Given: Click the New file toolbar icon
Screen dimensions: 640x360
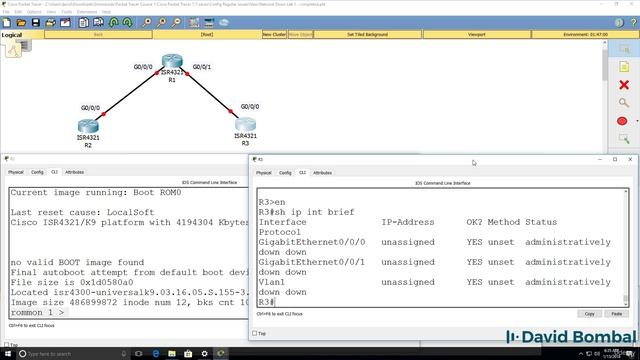Looking at the screenshot, I should [x=7, y=22].
